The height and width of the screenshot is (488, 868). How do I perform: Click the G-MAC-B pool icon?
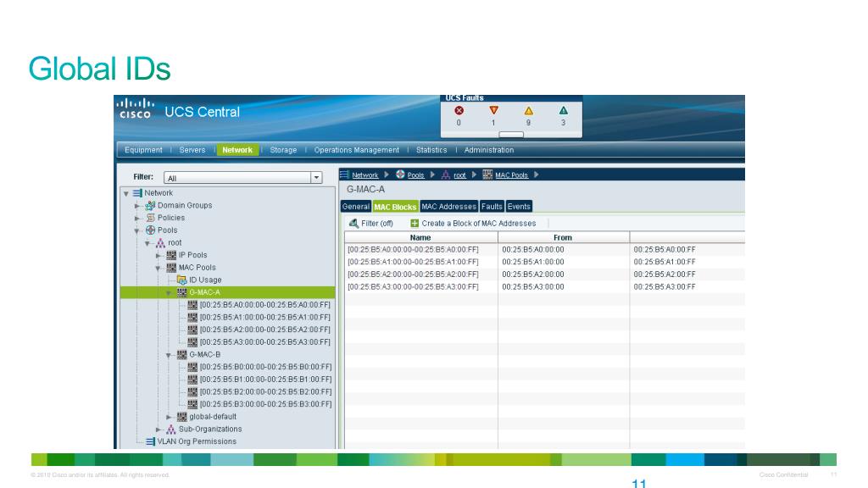coord(181,355)
